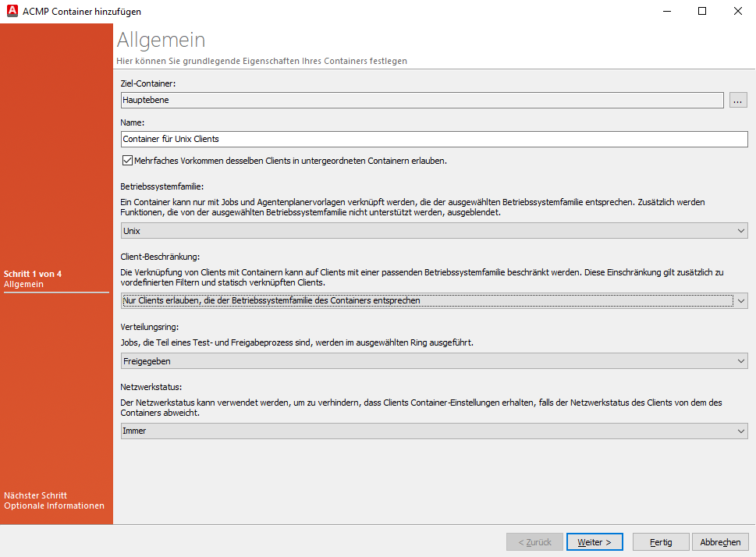Focus the Name text field
Image resolution: width=756 pixels, height=557 pixels.
434,139
